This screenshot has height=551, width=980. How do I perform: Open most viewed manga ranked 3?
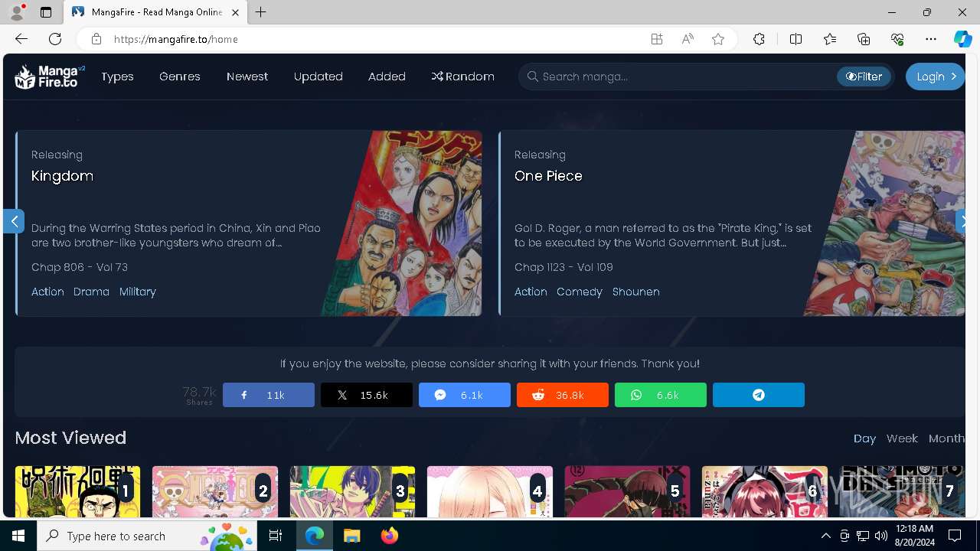[x=352, y=491]
